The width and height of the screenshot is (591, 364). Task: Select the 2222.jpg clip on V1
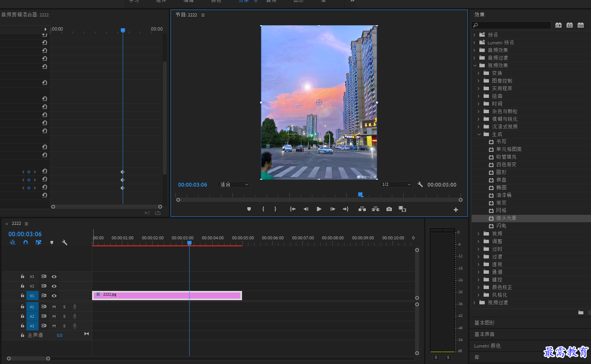point(167,295)
